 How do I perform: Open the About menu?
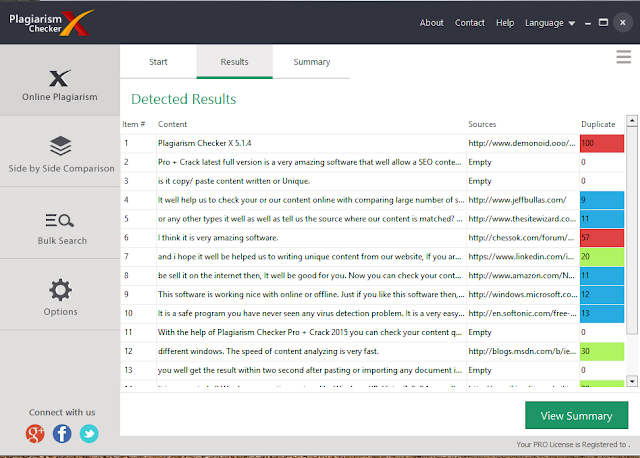click(x=431, y=23)
